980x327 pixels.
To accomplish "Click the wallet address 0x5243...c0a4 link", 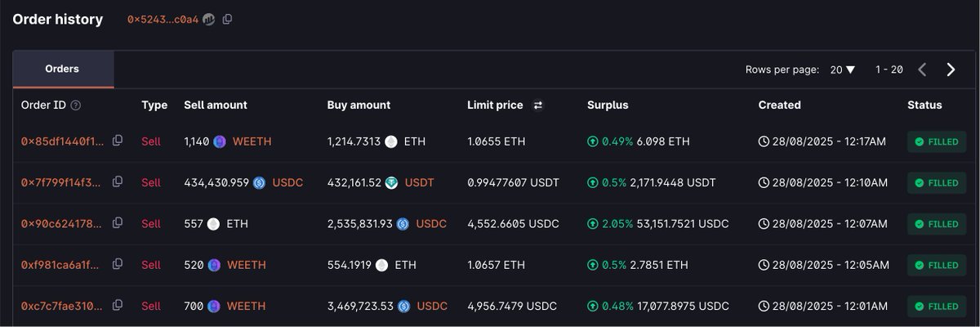I will pyautogui.click(x=163, y=20).
